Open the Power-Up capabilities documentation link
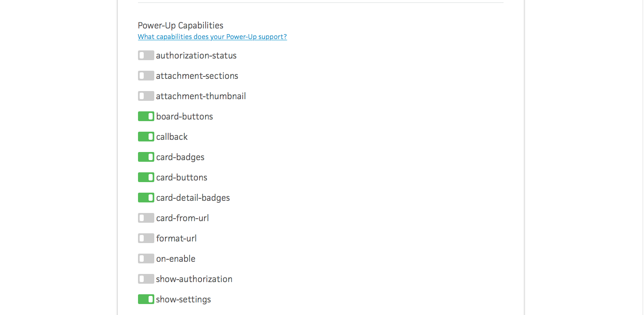644x315 pixels. (x=212, y=37)
